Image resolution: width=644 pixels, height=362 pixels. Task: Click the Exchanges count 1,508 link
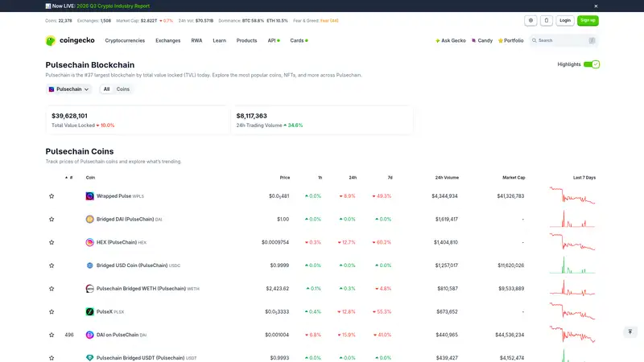(x=105, y=21)
